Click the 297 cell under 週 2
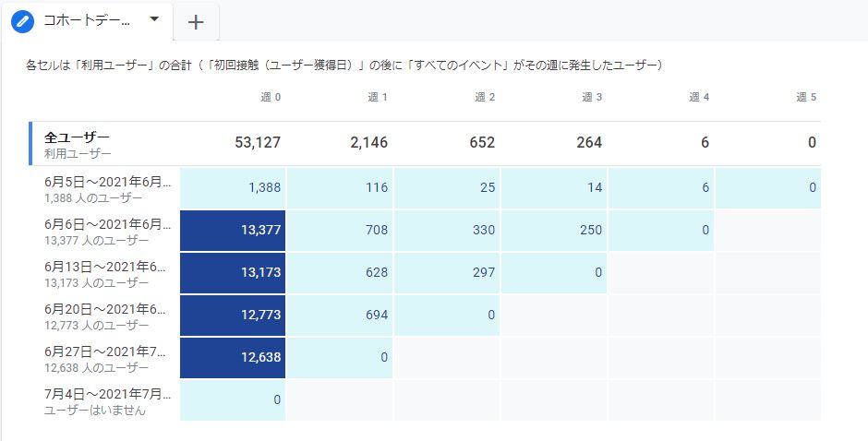The image size is (868, 441). [x=447, y=273]
